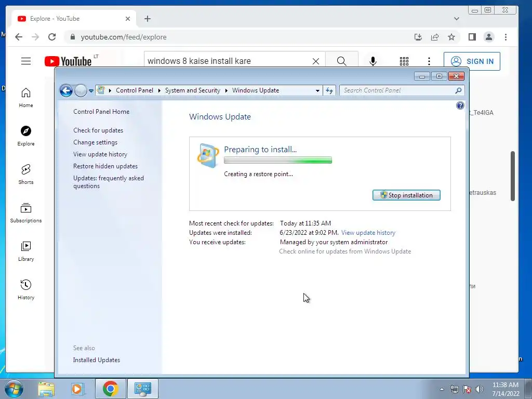Open Windows Explorer from taskbar
The width and height of the screenshot is (532, 399).
click(46, 389)
